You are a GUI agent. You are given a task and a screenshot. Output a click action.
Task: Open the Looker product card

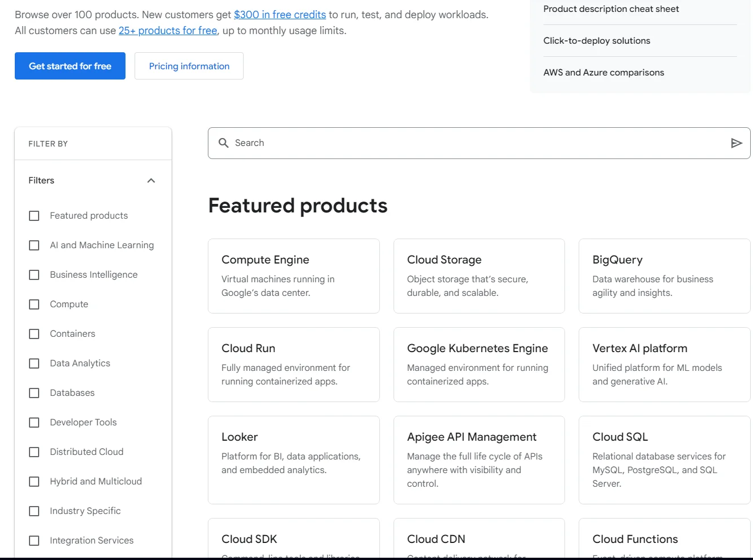click(x=294, y=460)
